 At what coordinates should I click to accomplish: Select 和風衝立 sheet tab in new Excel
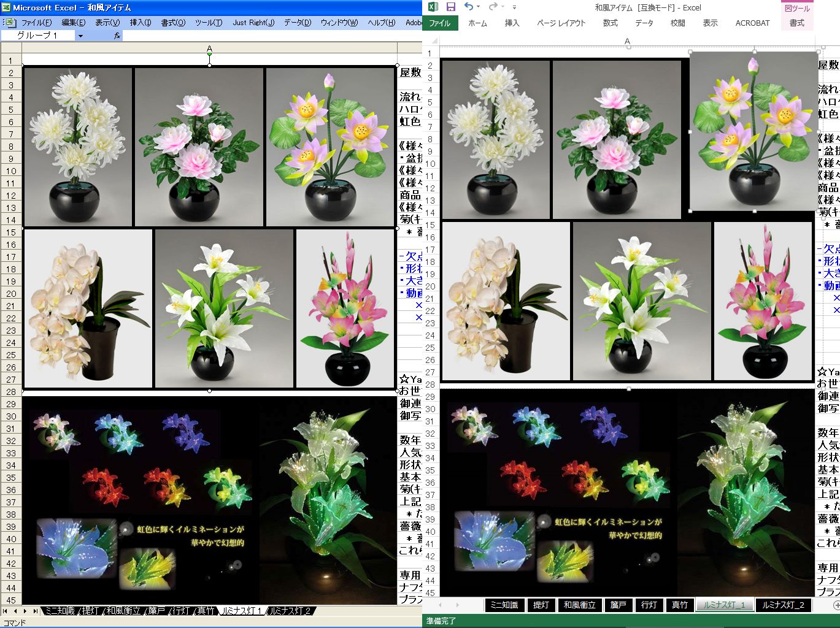[x=579, y=605]
